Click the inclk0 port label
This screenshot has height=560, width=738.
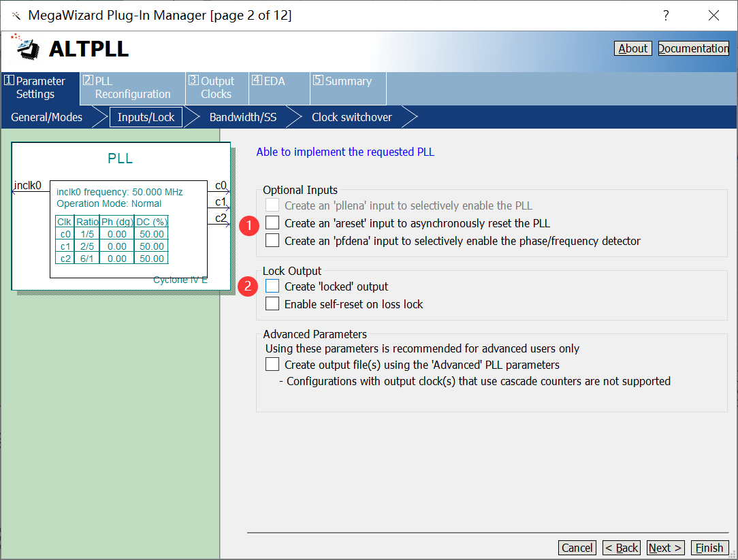(28, 185)
